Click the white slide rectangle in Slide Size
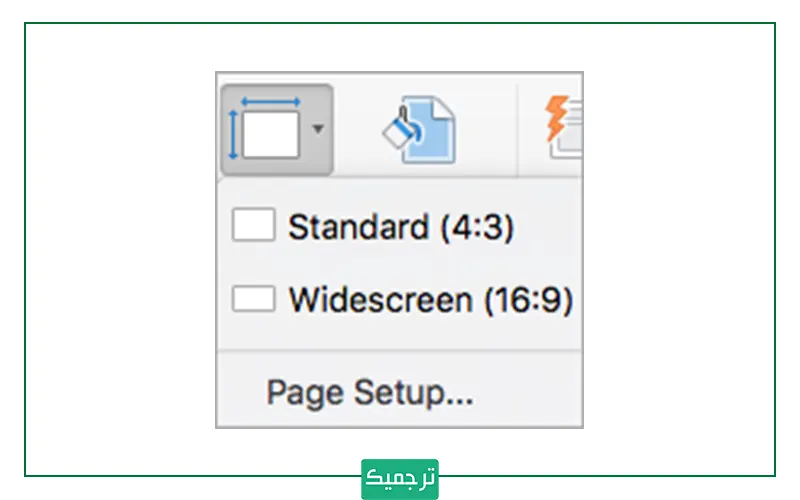The height and width of the screenshot is (500, 800). click(x=271, y=135)
